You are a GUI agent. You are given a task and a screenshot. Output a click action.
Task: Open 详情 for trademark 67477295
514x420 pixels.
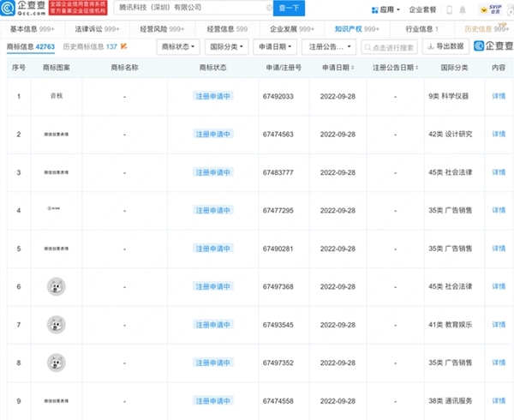click(x=499, y=210)
